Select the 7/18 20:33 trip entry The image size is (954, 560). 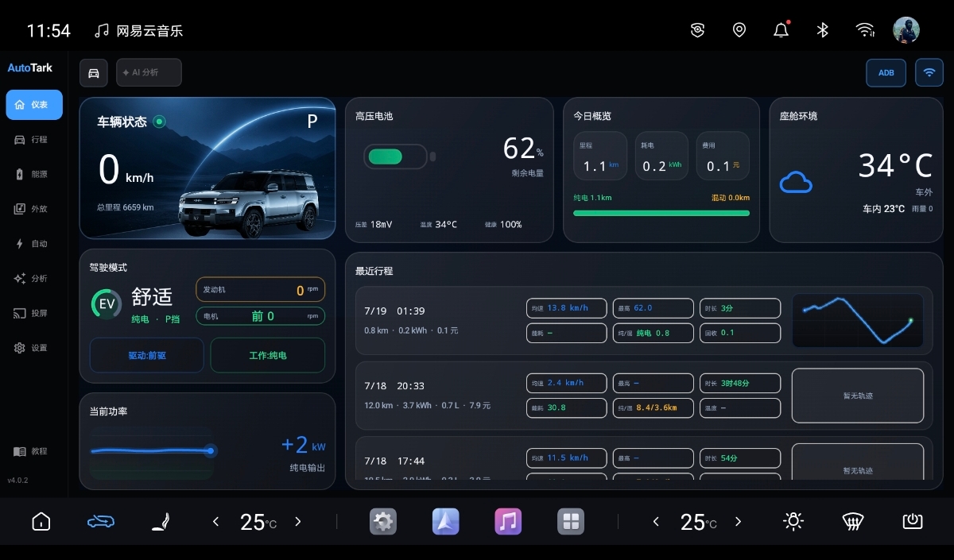[644, 396]
